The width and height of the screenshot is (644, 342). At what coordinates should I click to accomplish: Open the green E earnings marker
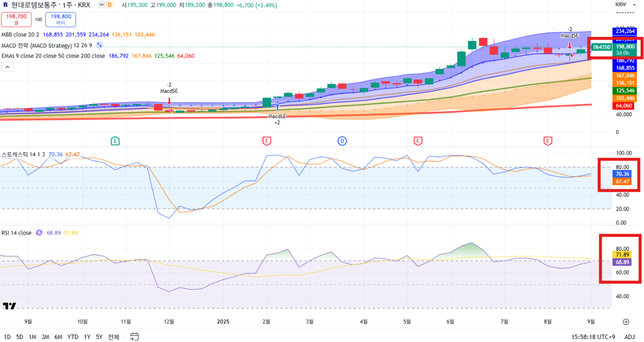115,141
